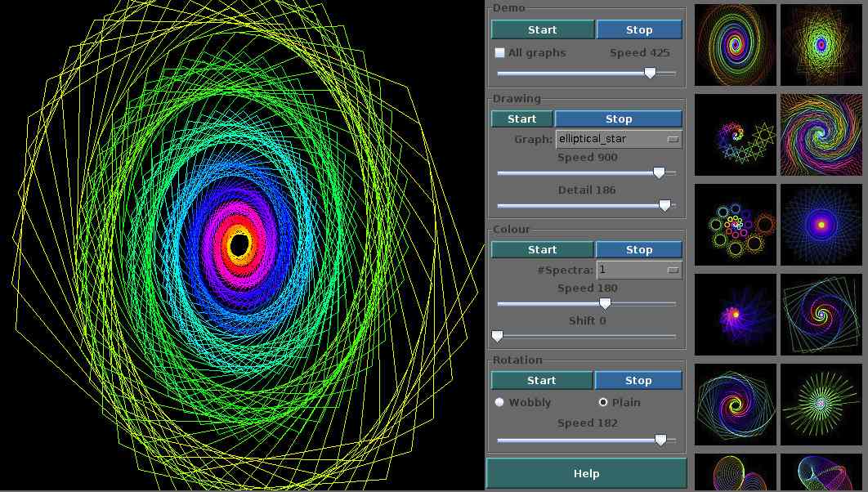The height and width of the screenshot is (492, 868).
Task: Open the Help dialog
Action: tap(586, 473)
